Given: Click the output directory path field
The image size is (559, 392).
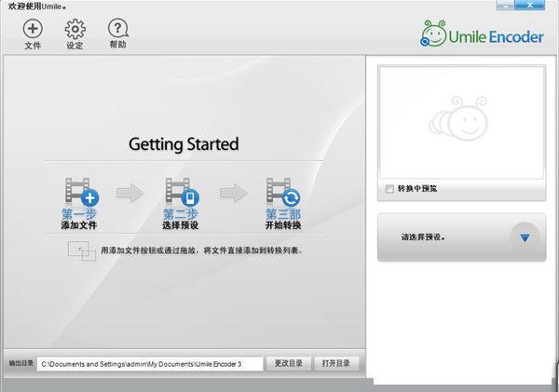Looking at the screenshot, I should click(150, 364).
